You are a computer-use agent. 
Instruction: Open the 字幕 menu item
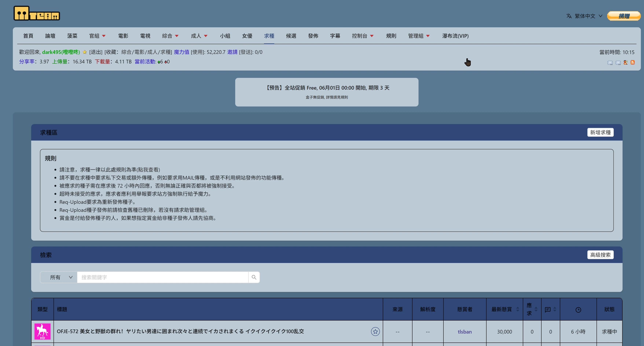(335, 36)
